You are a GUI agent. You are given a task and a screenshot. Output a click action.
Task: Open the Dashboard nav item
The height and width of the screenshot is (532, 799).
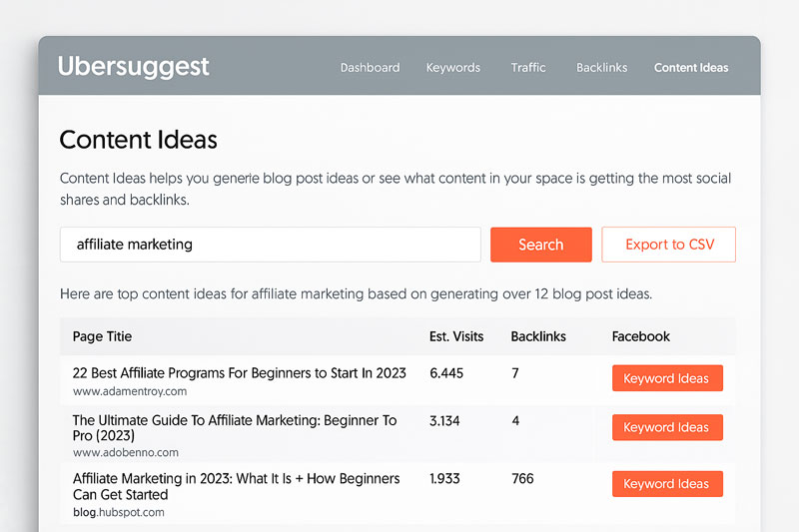tap(370, 68)
